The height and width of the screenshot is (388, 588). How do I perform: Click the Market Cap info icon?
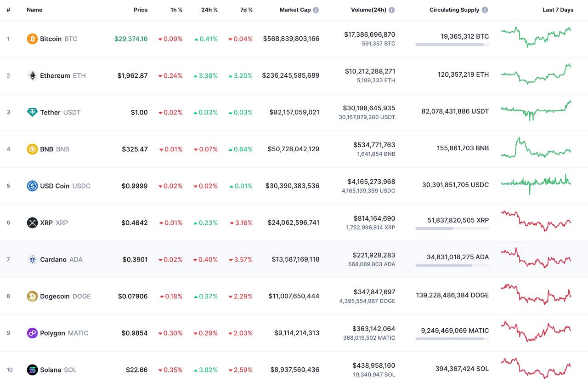pos(316,10)
